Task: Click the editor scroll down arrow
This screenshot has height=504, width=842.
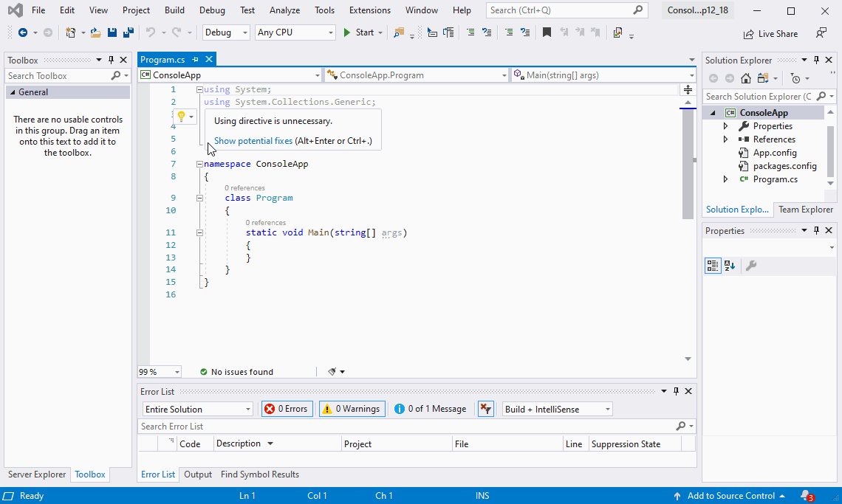Action: point(688,359)
